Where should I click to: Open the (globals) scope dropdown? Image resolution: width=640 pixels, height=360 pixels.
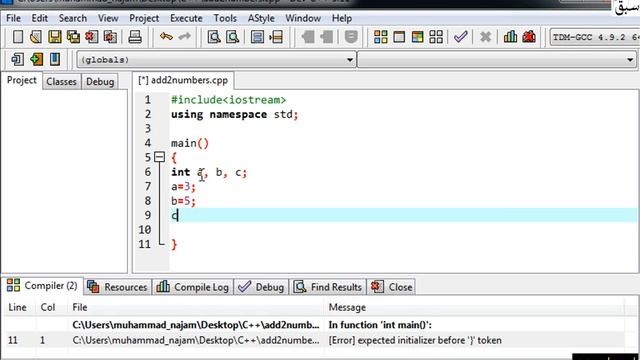coord(216,60)
